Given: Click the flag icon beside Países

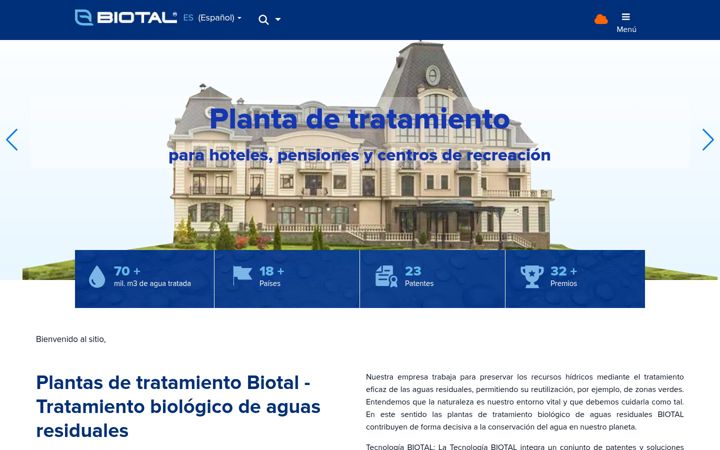Looking at the screenshot, I should click(x=242, y=276).
